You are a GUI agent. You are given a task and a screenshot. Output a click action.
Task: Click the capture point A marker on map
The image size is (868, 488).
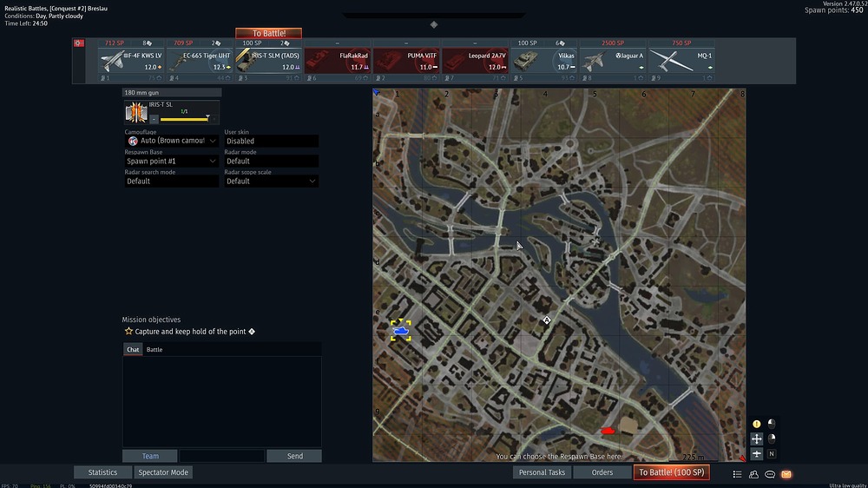click(x=547, y=320)
